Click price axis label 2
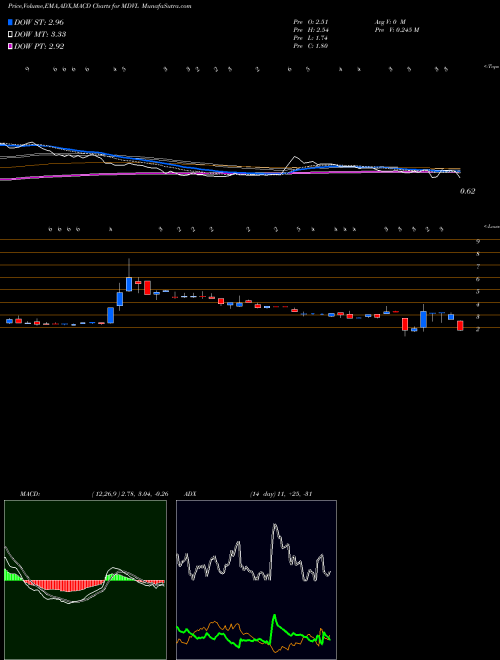500x660 pixels. pos(478,330)
